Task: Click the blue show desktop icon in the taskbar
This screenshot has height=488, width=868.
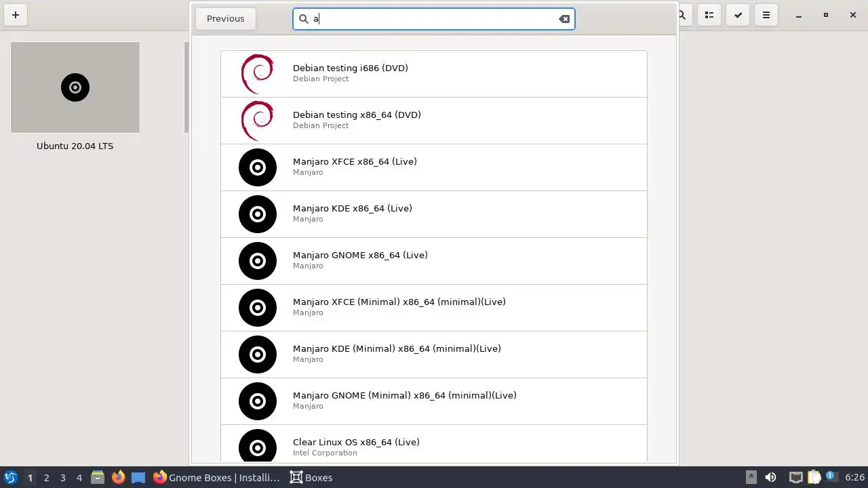Action: (x=138, y=477)
